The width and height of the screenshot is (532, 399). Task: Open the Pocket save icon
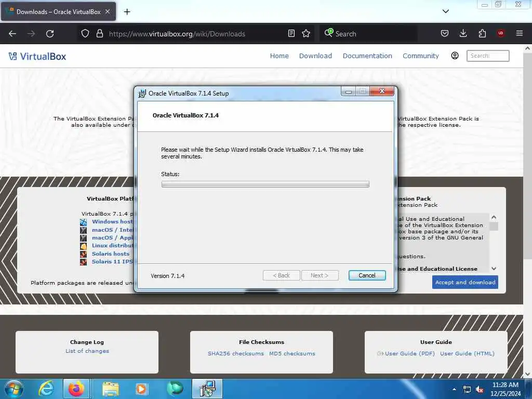tap(445, 33)
